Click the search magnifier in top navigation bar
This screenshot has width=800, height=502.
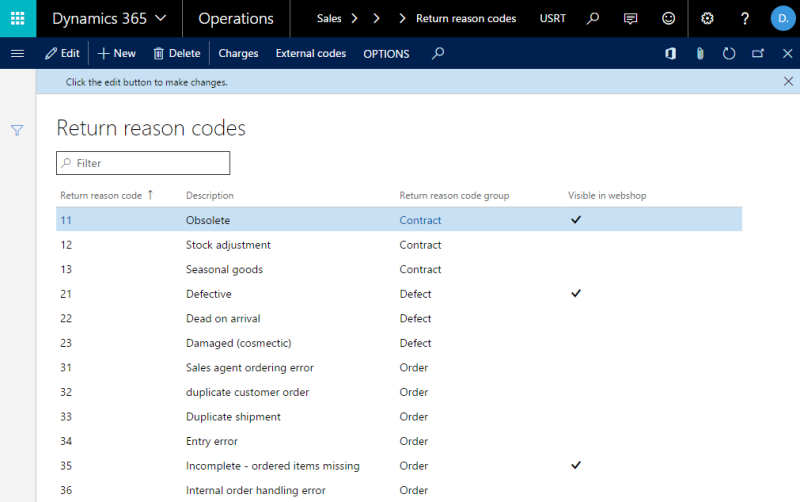click(x=593, y=19)
